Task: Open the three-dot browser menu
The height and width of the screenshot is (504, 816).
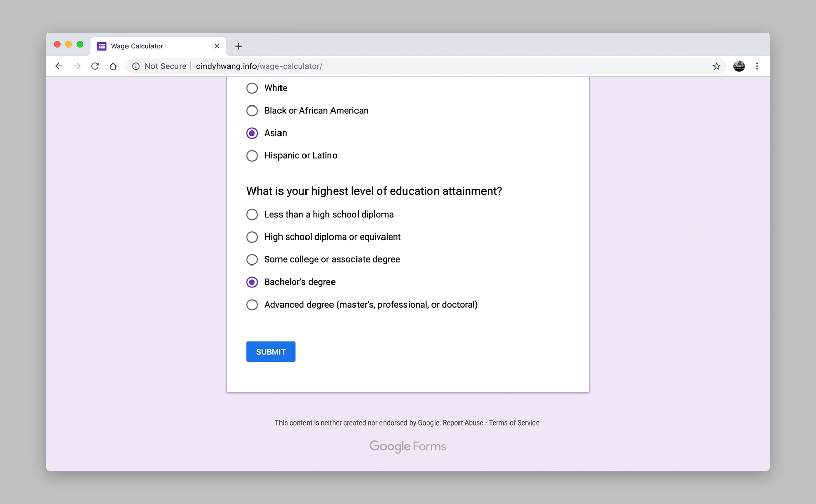Action: 757,66
